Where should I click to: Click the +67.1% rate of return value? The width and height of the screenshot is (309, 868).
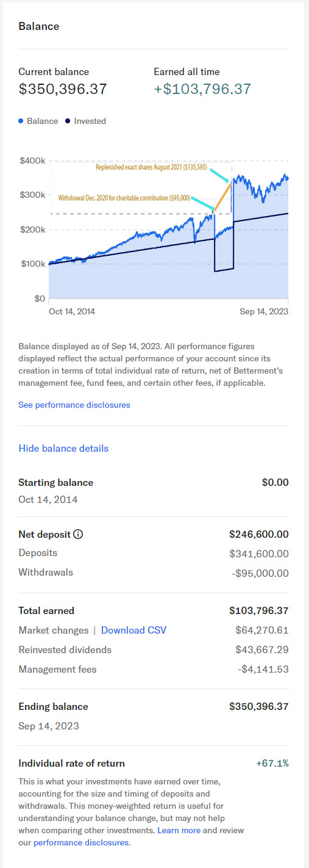click(272, 763)
